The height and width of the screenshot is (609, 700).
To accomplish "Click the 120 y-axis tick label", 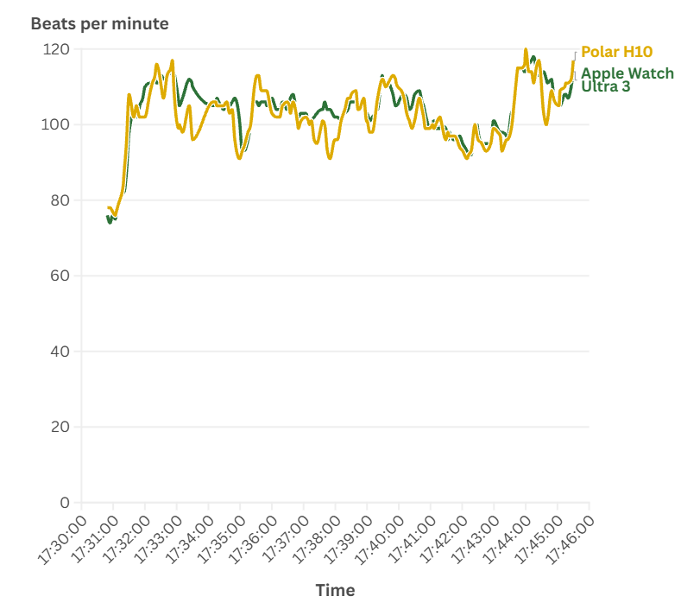I will click(56, 50).
